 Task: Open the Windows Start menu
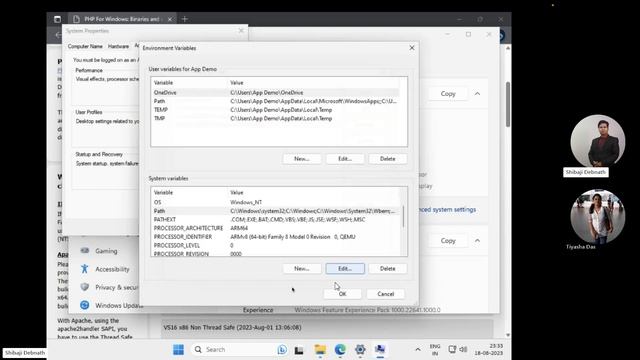178,349
